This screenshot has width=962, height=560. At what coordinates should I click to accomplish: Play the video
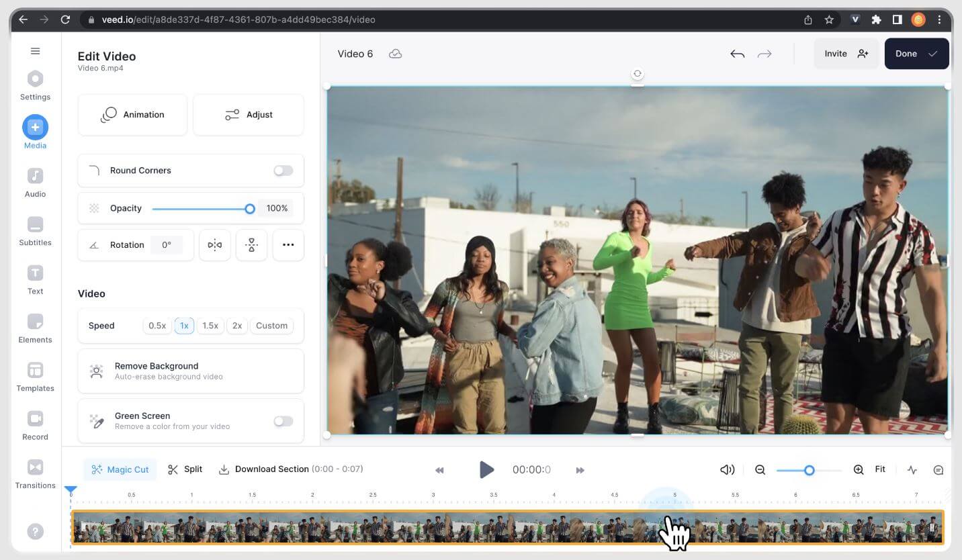click(486, 469)
